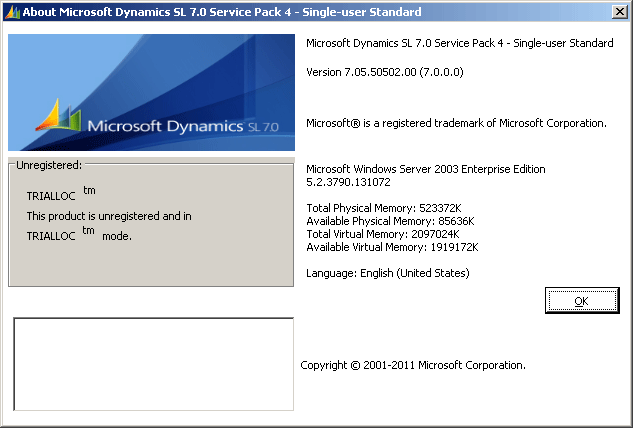Click the Unregistered group label
The height and width of the screenshot is (428, 633).
coord(49,165)
